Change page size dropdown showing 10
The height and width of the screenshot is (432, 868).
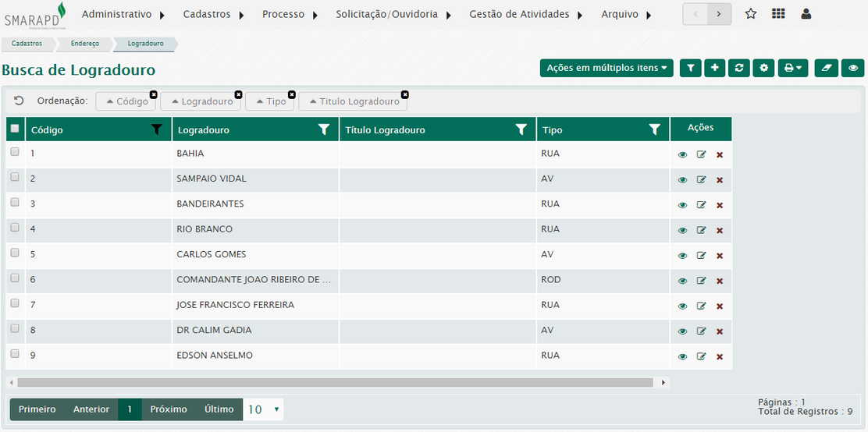coord(264,409)
